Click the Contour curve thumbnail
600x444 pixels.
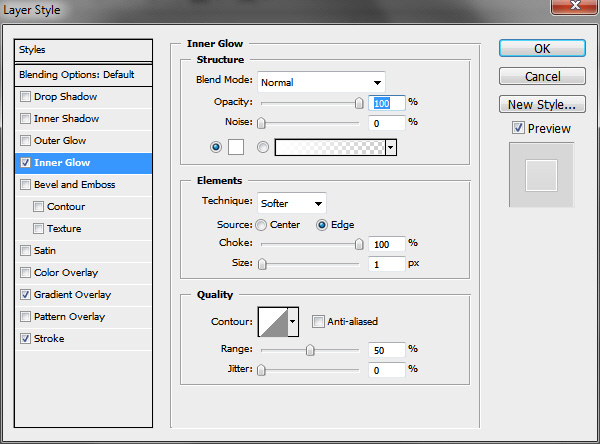pyautogui.click(x=273, y=322)
